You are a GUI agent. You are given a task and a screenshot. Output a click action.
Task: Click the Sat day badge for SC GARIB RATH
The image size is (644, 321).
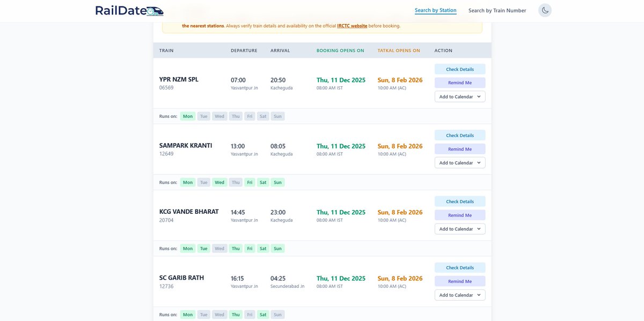click(x=263, y=315)
